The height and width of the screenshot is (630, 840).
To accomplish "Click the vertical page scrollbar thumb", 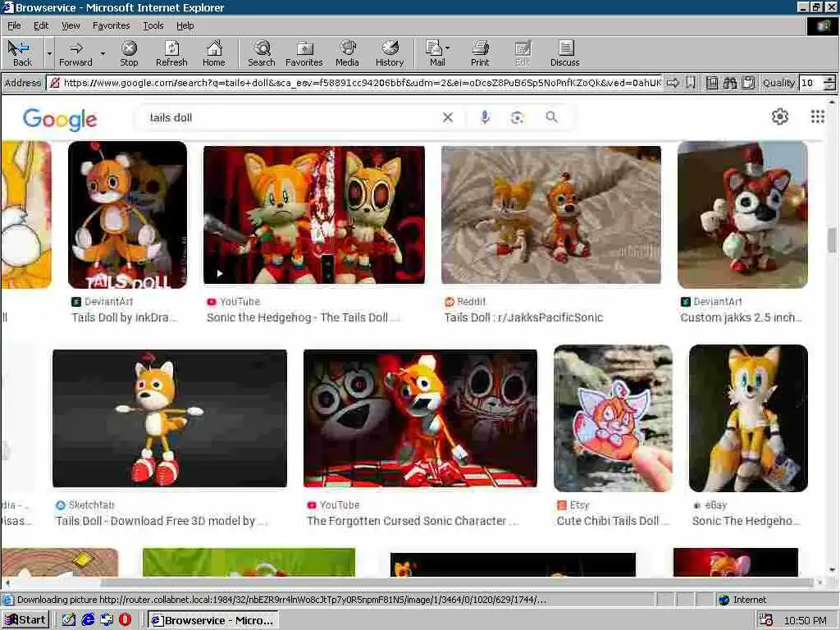I will (x=832, y=240).
